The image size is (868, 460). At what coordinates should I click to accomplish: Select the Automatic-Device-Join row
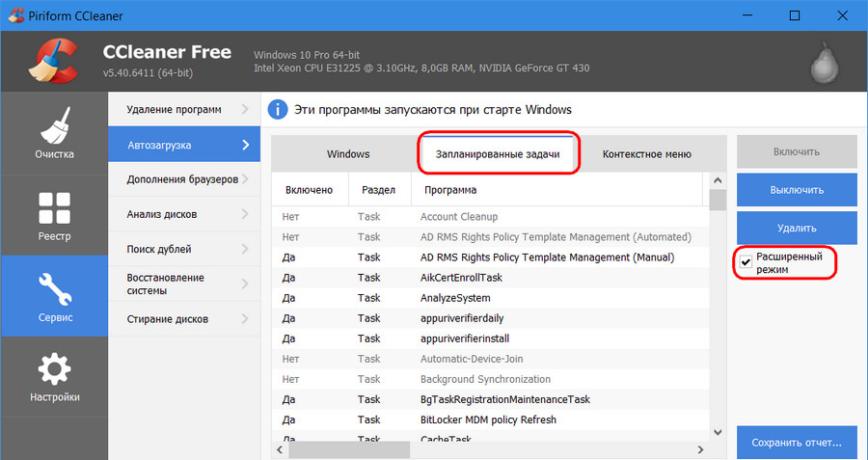[x=491, y=359]
